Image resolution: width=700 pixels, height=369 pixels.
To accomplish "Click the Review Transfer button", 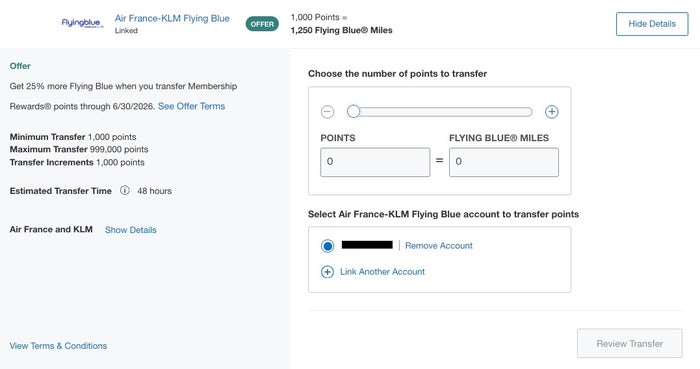I will click(x=629, y=344).
